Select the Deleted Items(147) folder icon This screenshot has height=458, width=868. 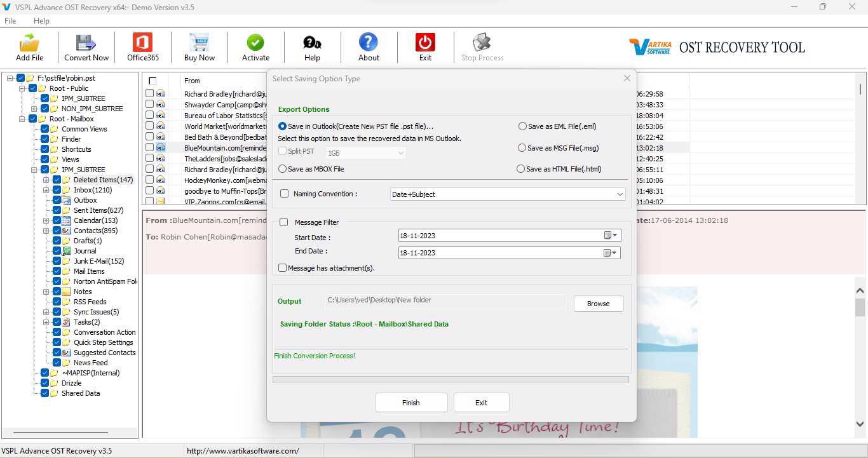coord(66,180)
